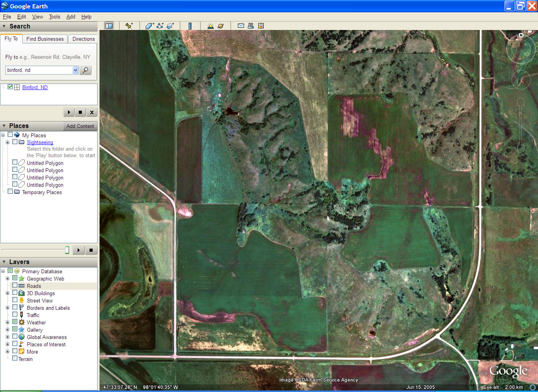The width and height of the screenshot is (538, 392).
Task: Open the File menu
Action: click(x=7, y=17)
